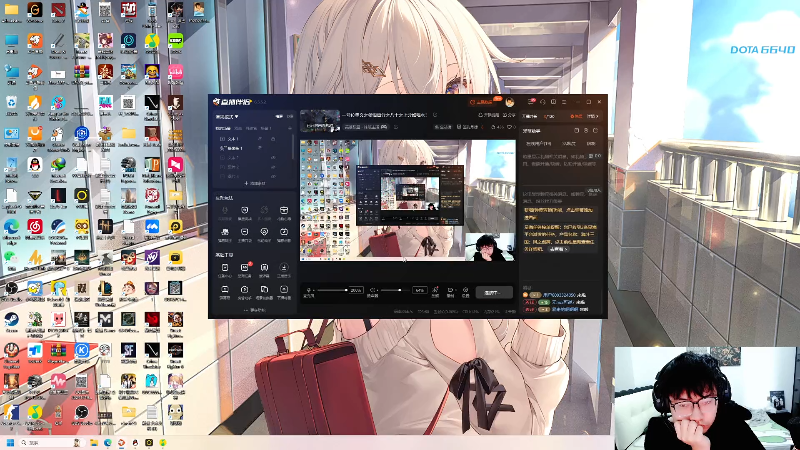Toggle visibility of the fifth source row

pos(273,176)
